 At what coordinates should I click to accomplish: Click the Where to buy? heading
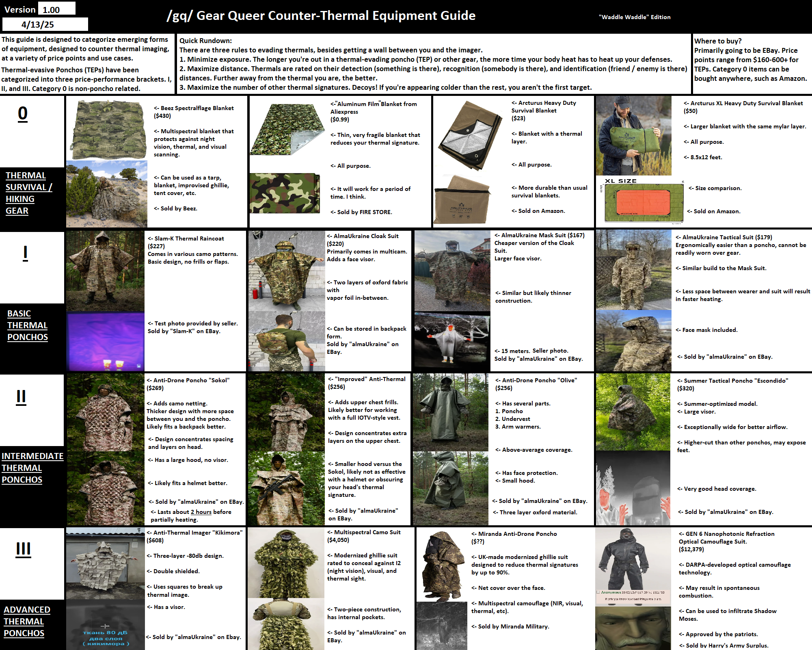pos(718,41)
